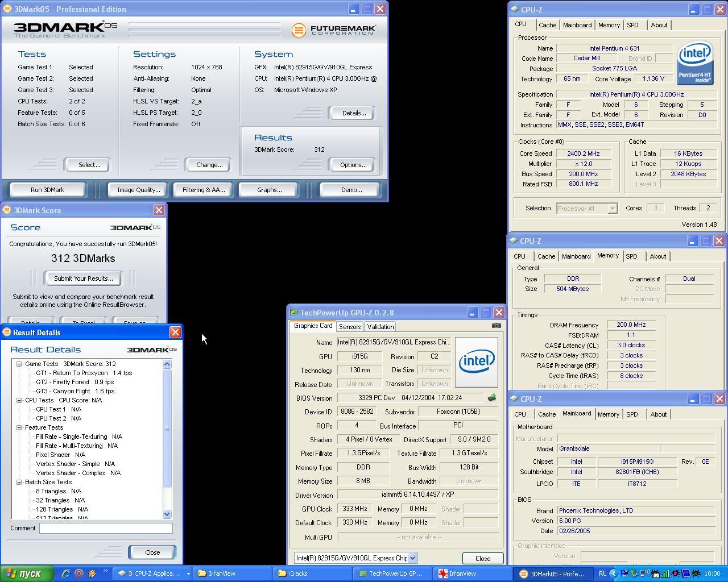
Task: Click the CPU-Z Memory window title icon
Action: tap(513, 241)
